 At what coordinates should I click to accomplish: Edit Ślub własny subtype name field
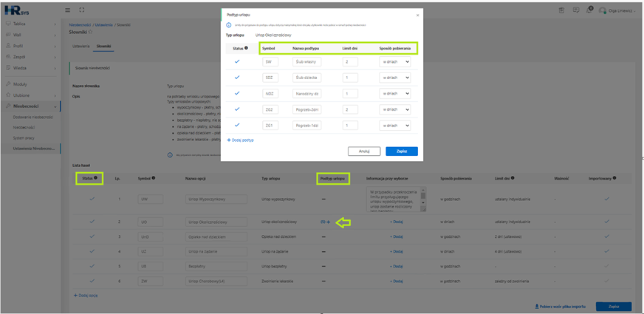[306, 61]
